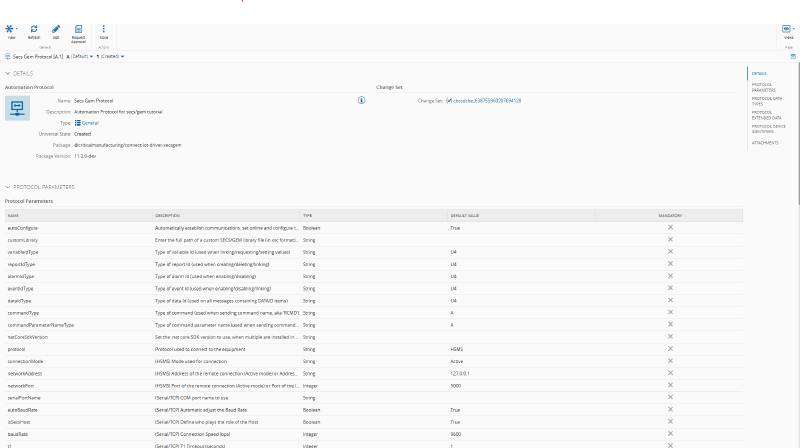This screenshot has height=448, width=800.
Task: Select the autoConfigure parameter name
Action: pos(22,228)
